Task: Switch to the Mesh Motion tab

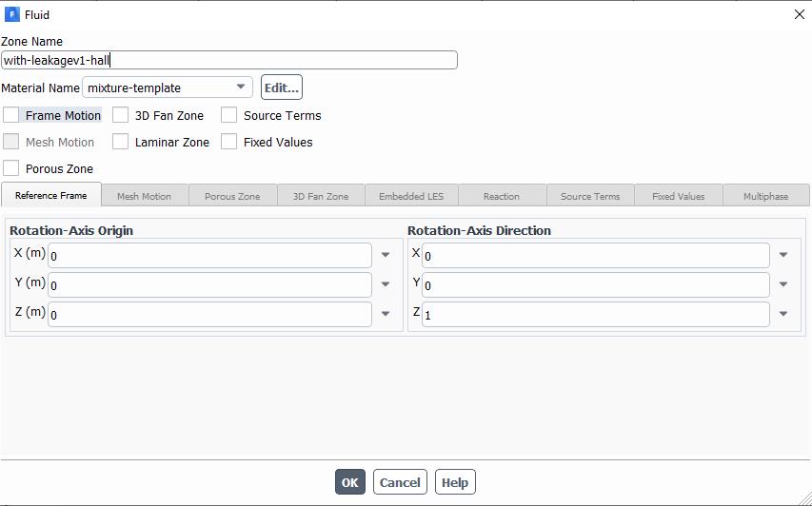Action: [x=144, y=196]
